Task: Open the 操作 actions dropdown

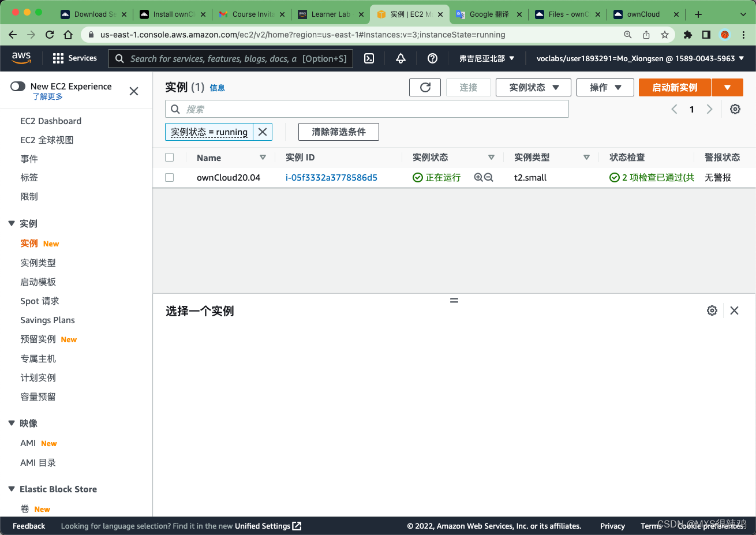Action: (x=605, y=87)
